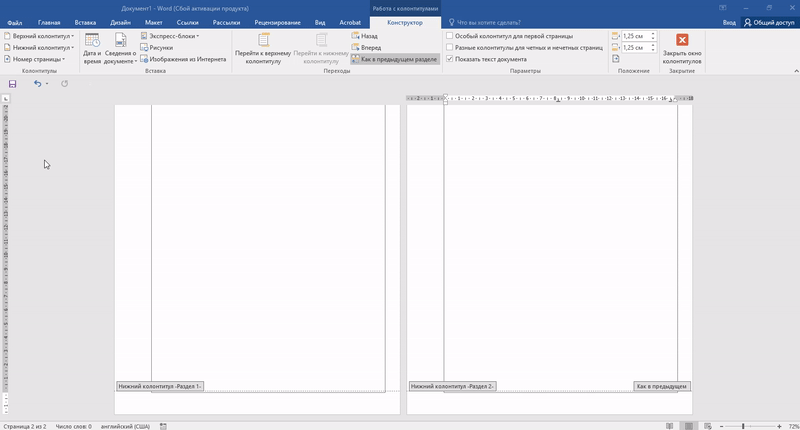
Task: Click the Дата и время icon
Action: pyautogui.click(x=92, y=42)
